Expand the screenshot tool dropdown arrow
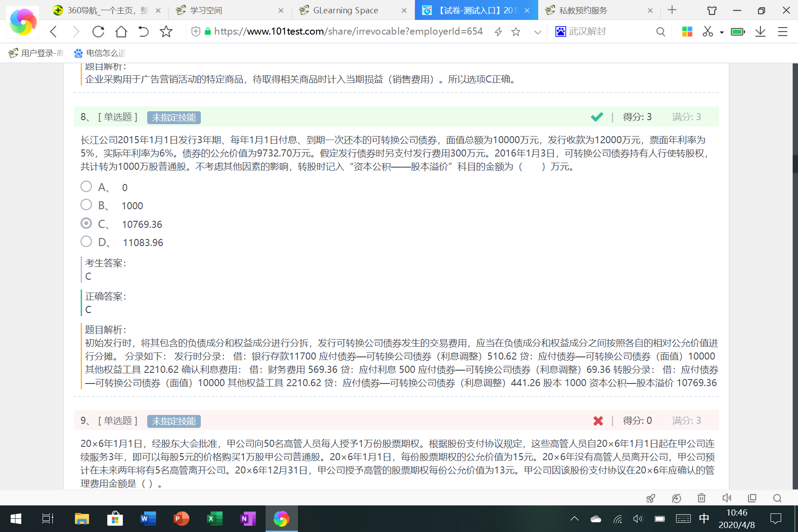The height and width of the screenshot is (532, 798). pos(722,32)
